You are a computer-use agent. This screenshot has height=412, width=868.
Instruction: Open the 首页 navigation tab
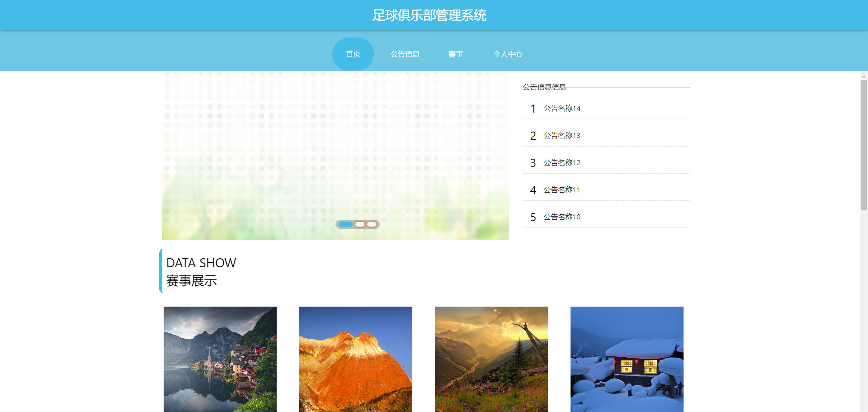pyautogui.click(x=353, y=54)
